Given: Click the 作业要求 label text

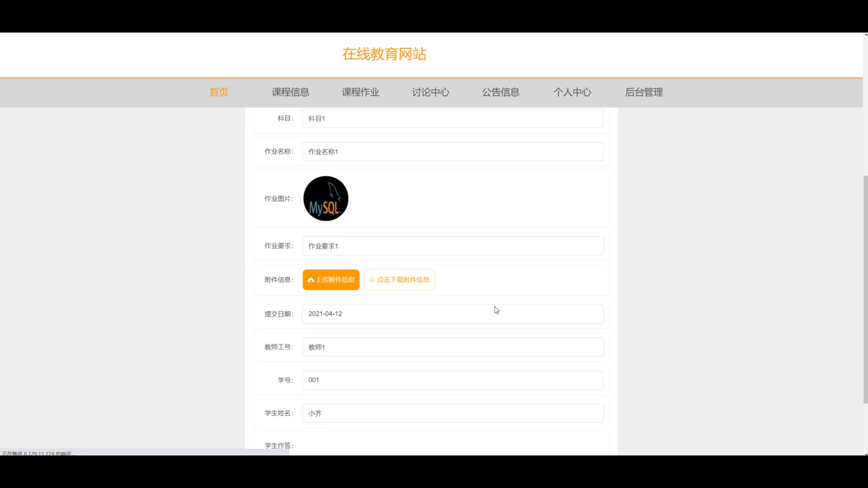Looking at the screenshot, I should click(x=279, y=246).
